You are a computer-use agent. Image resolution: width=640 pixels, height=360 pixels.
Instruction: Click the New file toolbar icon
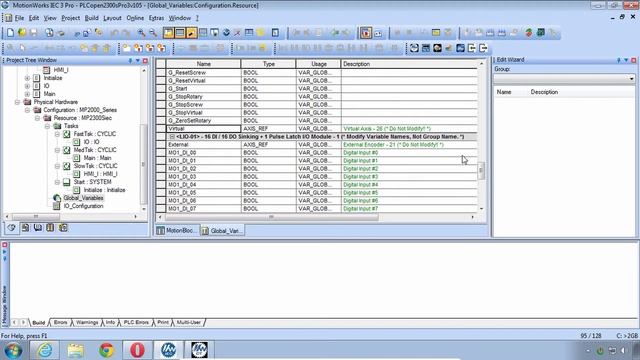[x=11, y=33]
